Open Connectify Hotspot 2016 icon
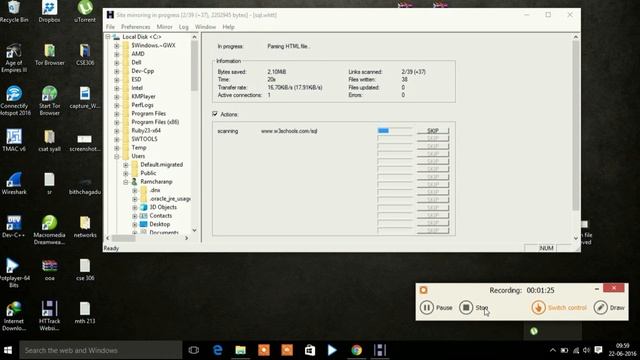The height and width of the screenshot is (360, 640). click(14, 101)
